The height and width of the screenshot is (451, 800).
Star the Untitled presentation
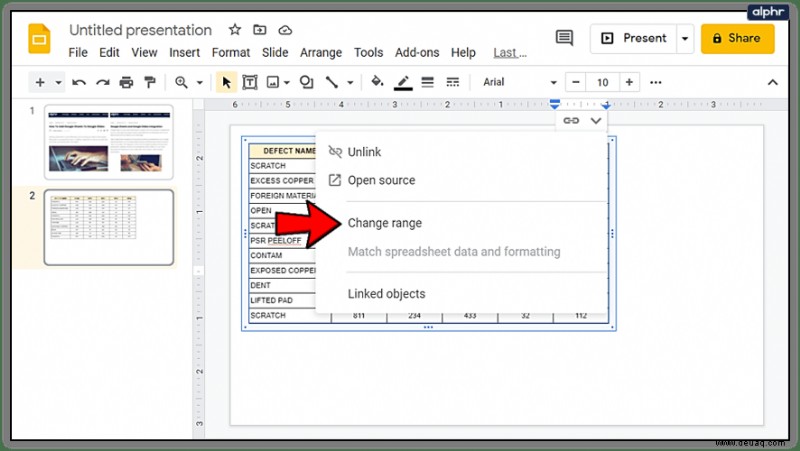235,30
